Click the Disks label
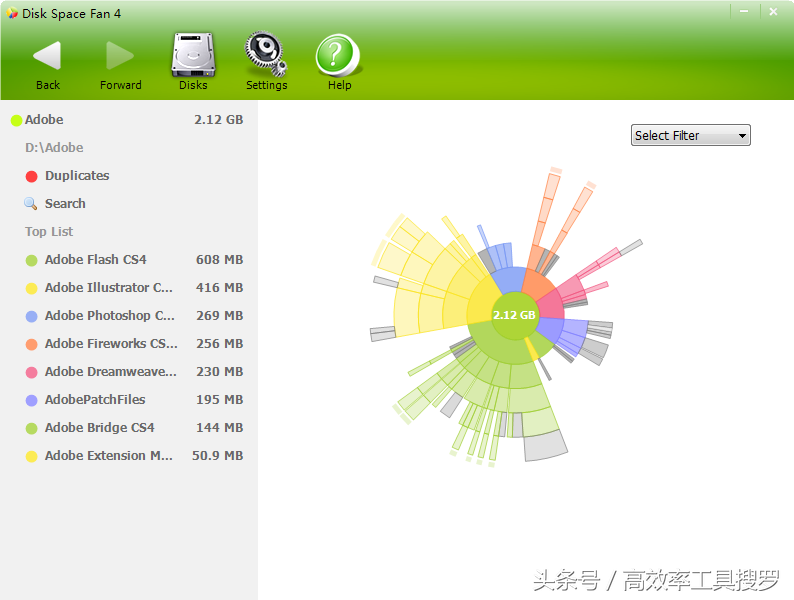This screenshot has width=794, height=600. coord(193,85)
